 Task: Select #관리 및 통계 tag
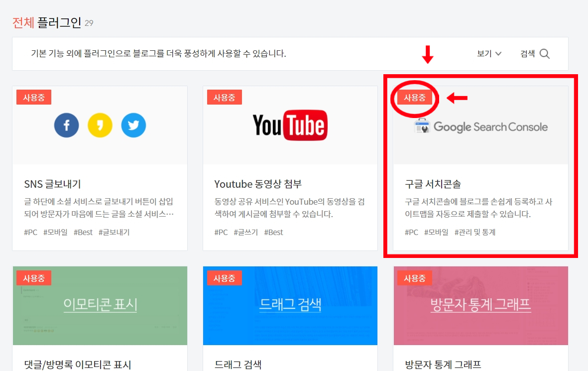pyautogui.click(x=475, y=232)
